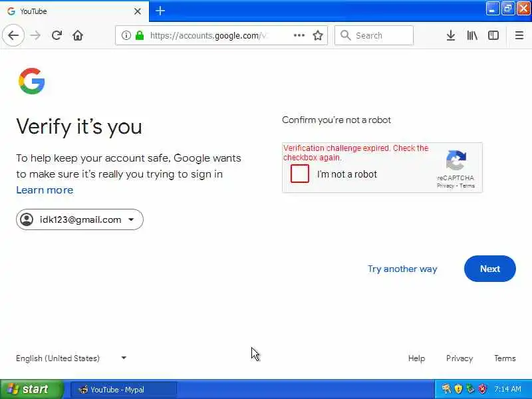Image resolution: width=532 pixels, height=399 pixels.
Task: Click the red shield tray icon
Action: [x=482, y=389]
